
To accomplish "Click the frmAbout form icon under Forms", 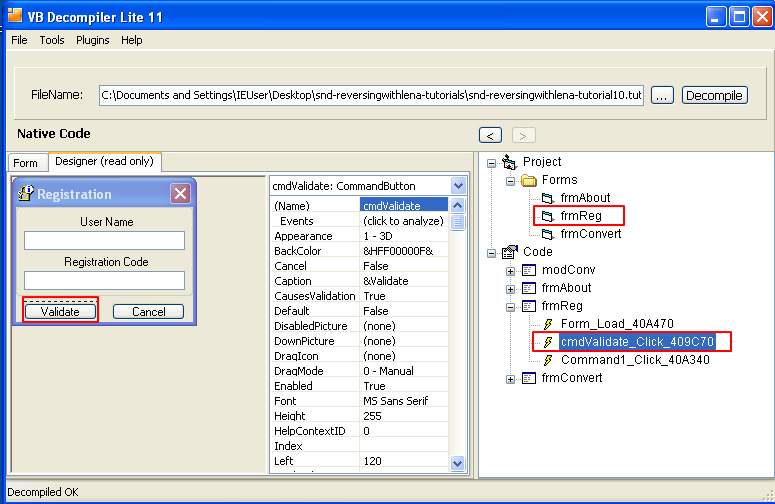I will 547,198.
